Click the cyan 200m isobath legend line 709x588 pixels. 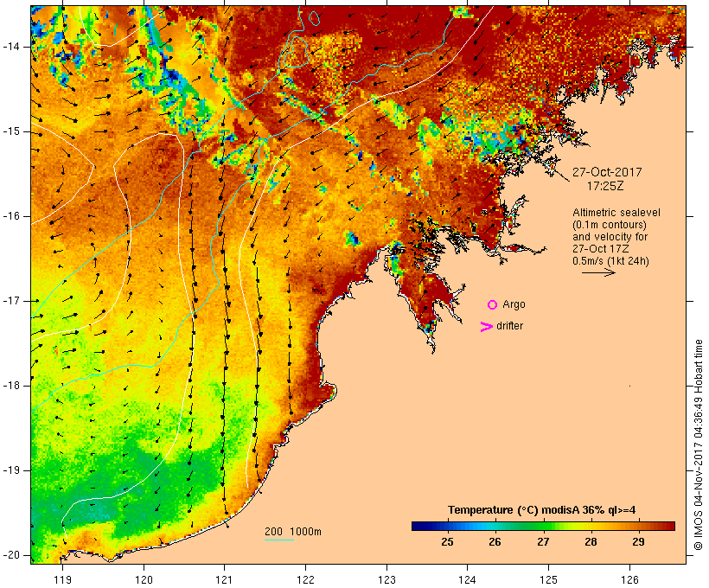pos(279,540)
